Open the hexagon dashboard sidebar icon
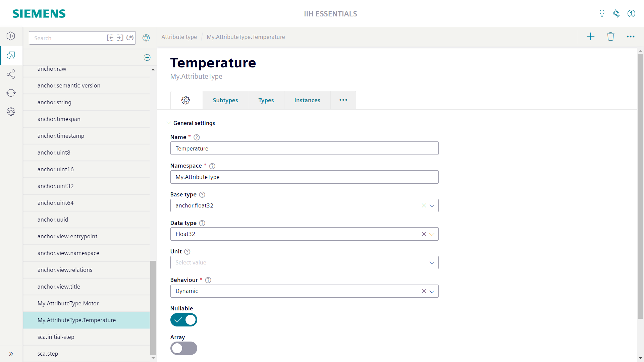This screenshot has width=644, height=362. [x=11, y=36]
